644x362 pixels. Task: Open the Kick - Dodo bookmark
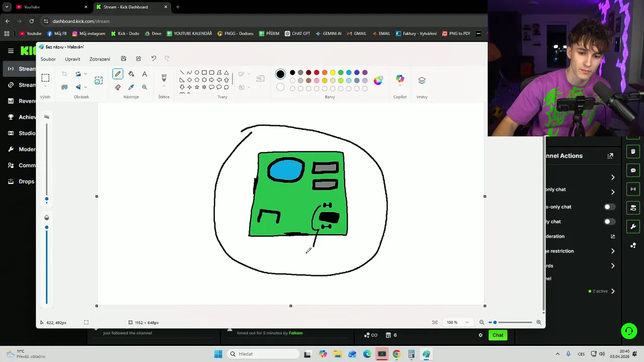click(x=124, y=34)
